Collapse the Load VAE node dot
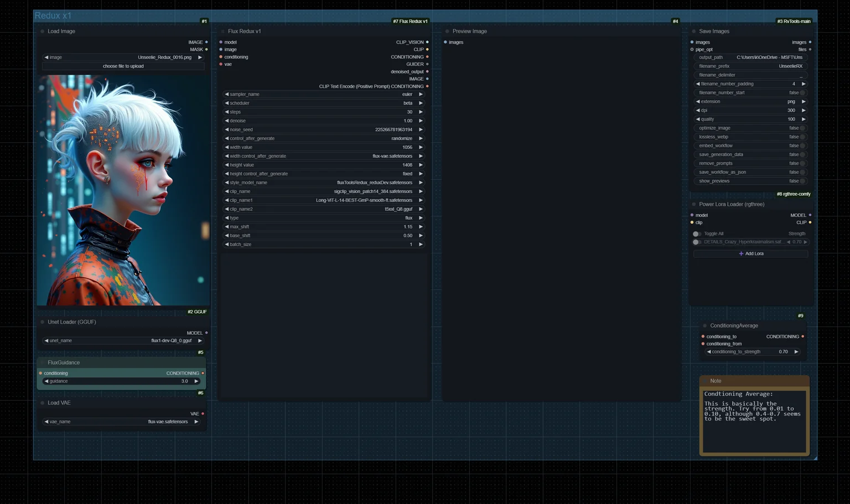850x504 pixels. pyautogui.click(x=42, y=403)
